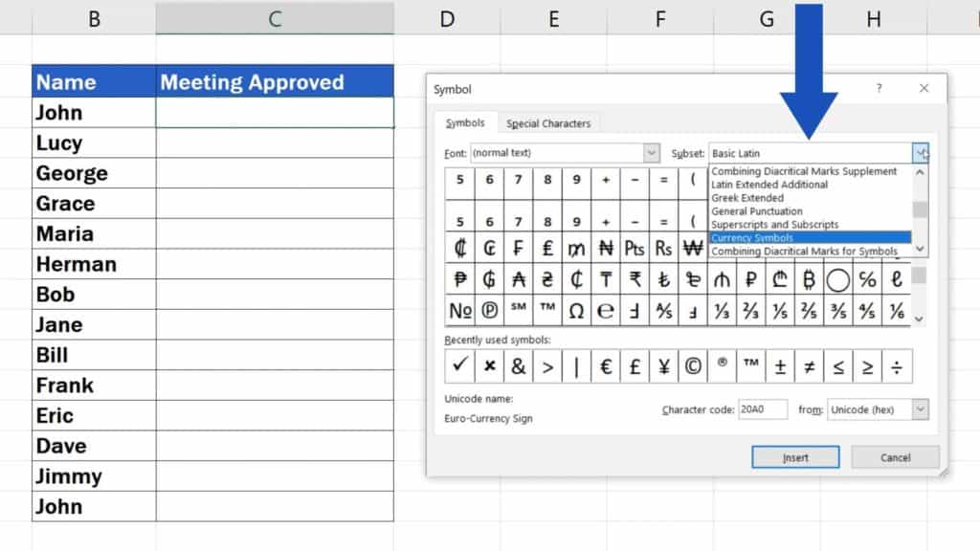
Task: Select the trademark symbol in recently used symbols
Action: tap(751, 363)
